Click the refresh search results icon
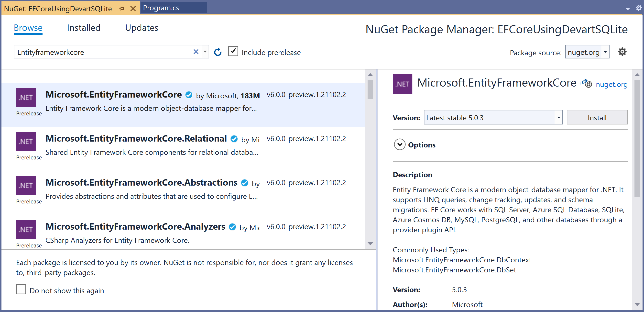Viewport: 644px width, 312px height. click(218, 52)
